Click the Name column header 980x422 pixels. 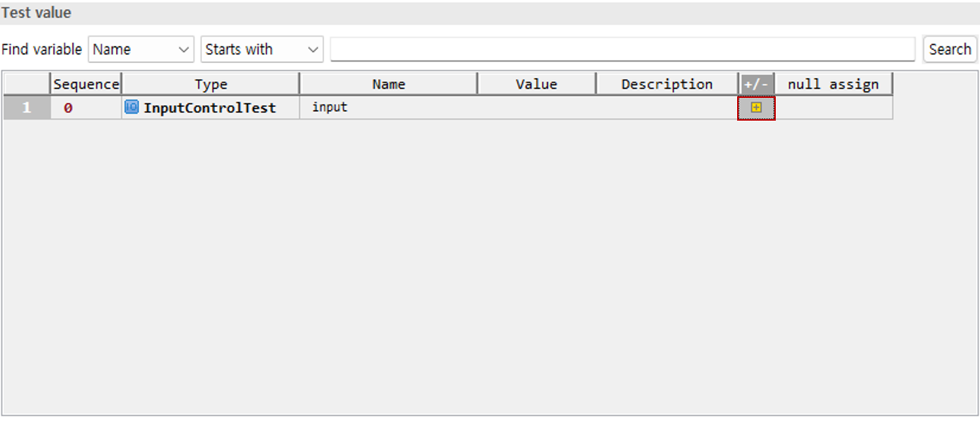[389, 84]
